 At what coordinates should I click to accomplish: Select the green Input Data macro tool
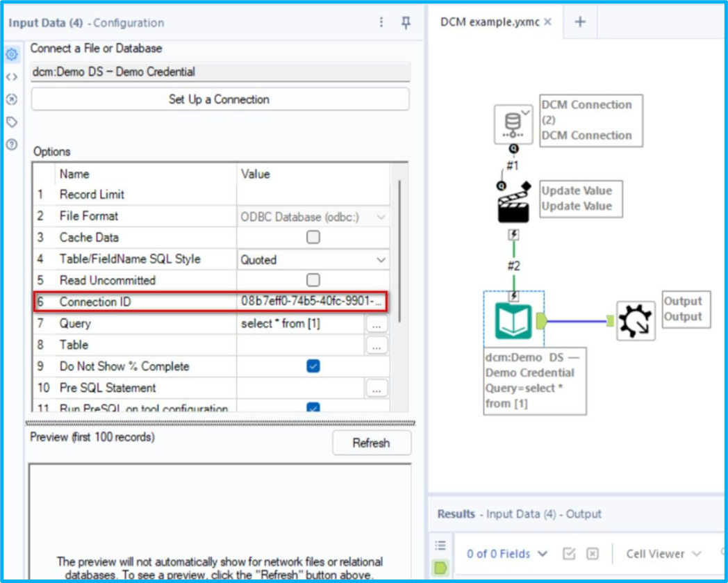coord(513,319)
